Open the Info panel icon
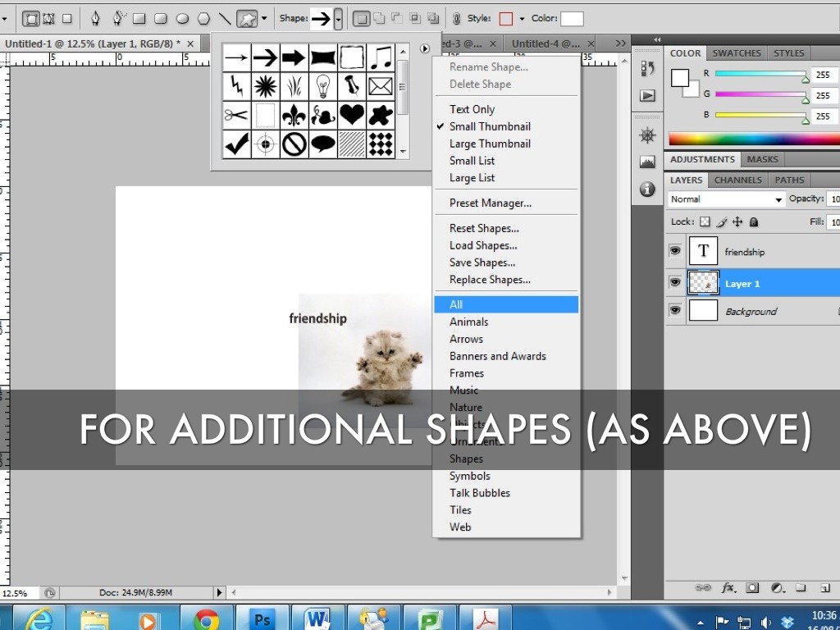The height and width of the screenshot is (630, 840). tap(647, 189)
